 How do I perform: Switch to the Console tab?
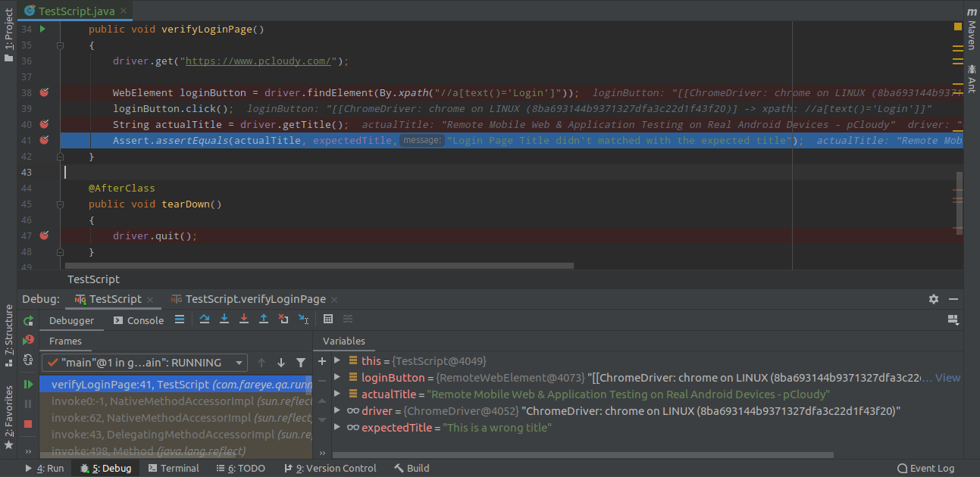pyautogui.click(x=139, y=320)
